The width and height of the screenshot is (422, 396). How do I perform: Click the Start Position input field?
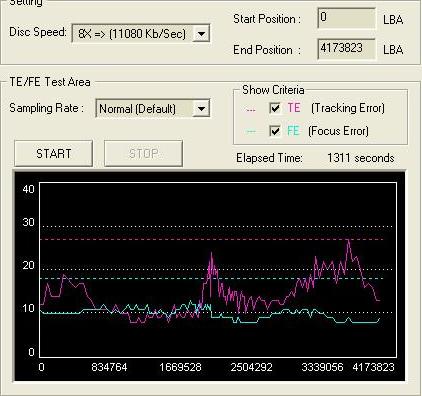(347, 18)
